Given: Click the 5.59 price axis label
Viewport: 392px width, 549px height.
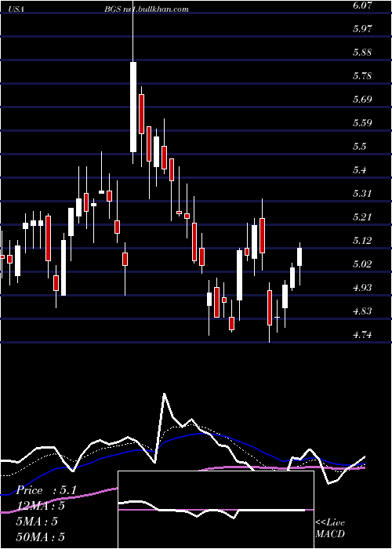Looking at the screenshot, I should (x=361, y=122).
